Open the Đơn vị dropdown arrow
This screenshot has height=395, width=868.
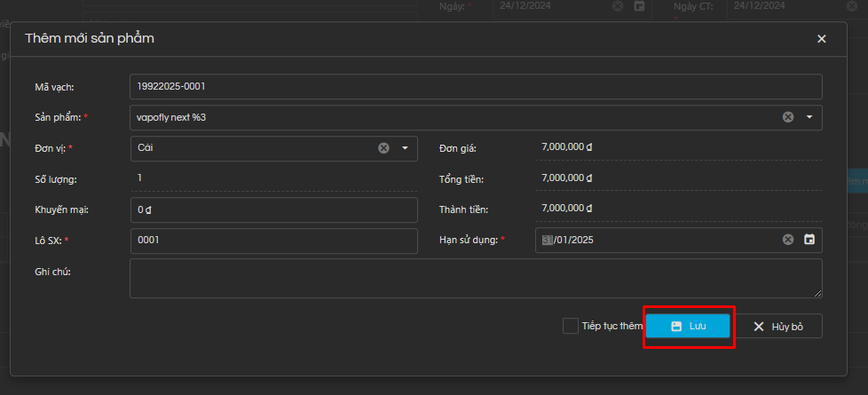click(x=405, y=148)
